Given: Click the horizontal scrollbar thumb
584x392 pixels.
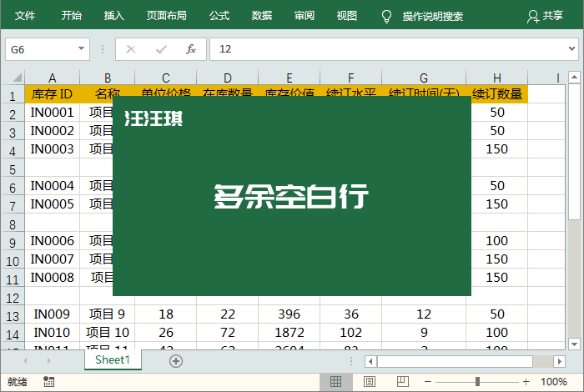Looking at the screenshot, I should click(456, 361).
